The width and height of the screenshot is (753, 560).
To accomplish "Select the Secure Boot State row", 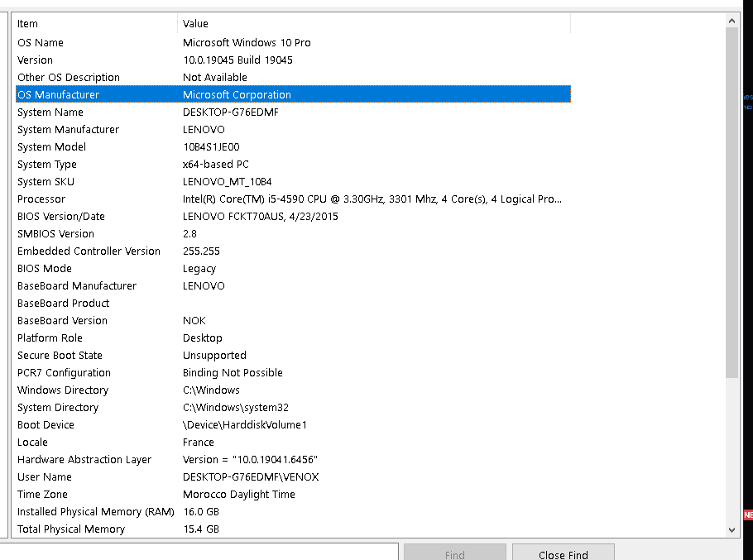I will click(x=293, y=355).
